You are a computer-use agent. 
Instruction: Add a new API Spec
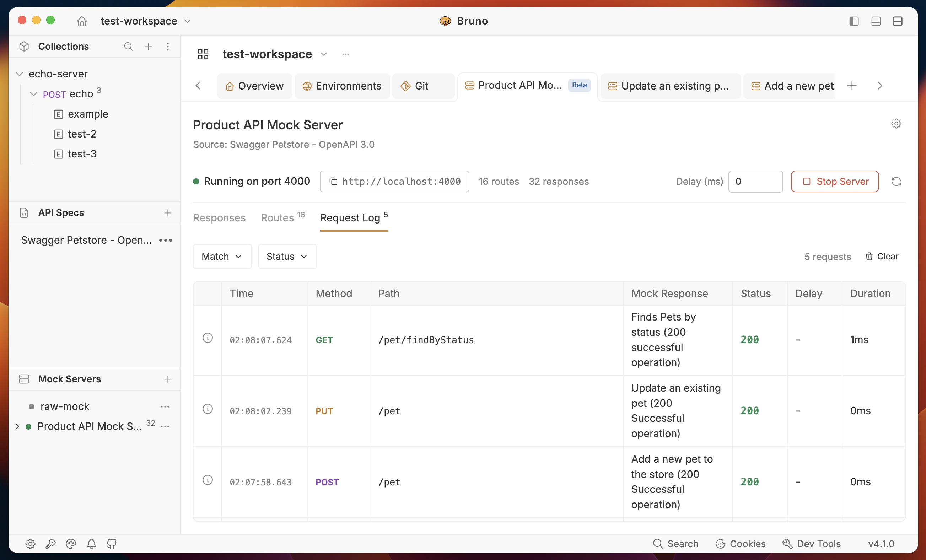click(168, 213)
